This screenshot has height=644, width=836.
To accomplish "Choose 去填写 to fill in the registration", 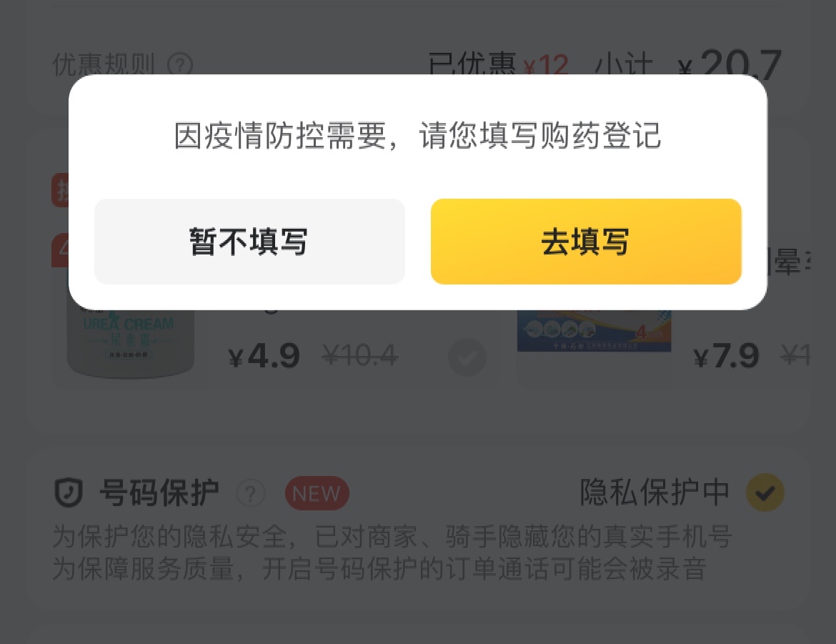I will 586,241.
